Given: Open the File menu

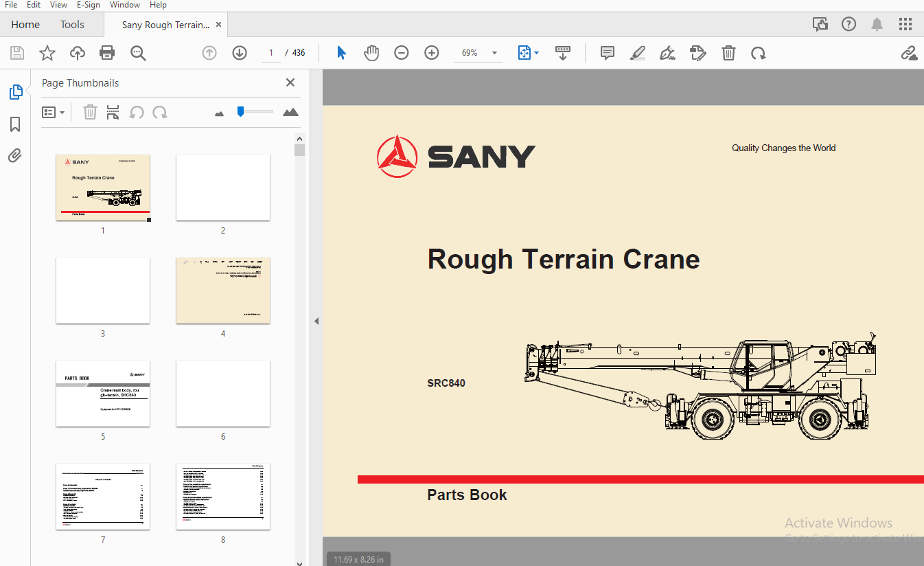Looking at the screenshot, I should (x=11, y=5).
